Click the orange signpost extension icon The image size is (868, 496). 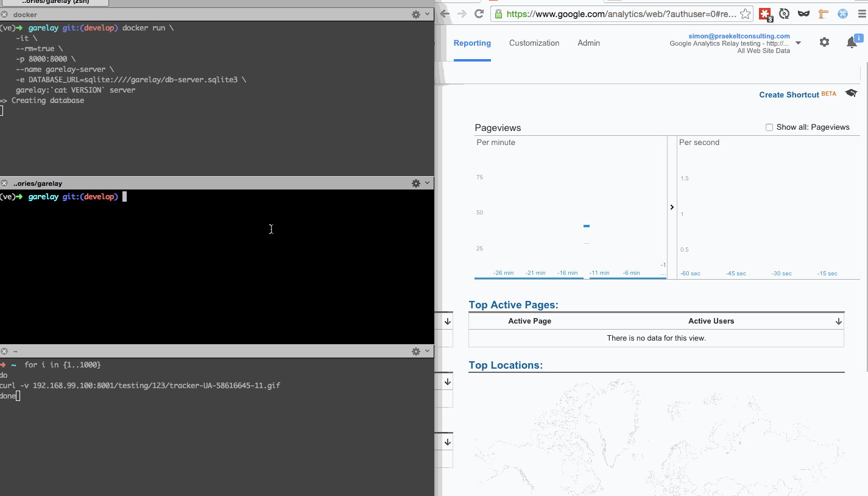click(x=824, y=13)
